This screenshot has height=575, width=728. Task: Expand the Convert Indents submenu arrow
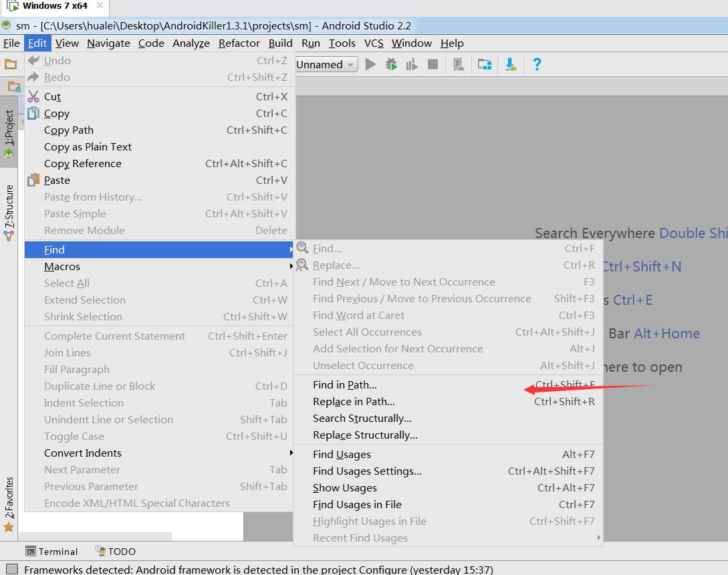click(291, 453)
